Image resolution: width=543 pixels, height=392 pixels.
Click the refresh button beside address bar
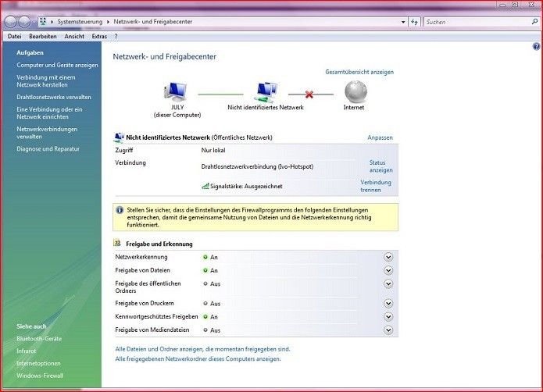click(x=415, y=22)
